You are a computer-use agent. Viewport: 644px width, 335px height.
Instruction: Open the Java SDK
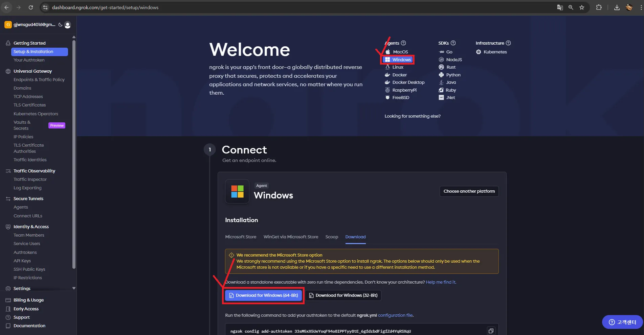(447, 82)
